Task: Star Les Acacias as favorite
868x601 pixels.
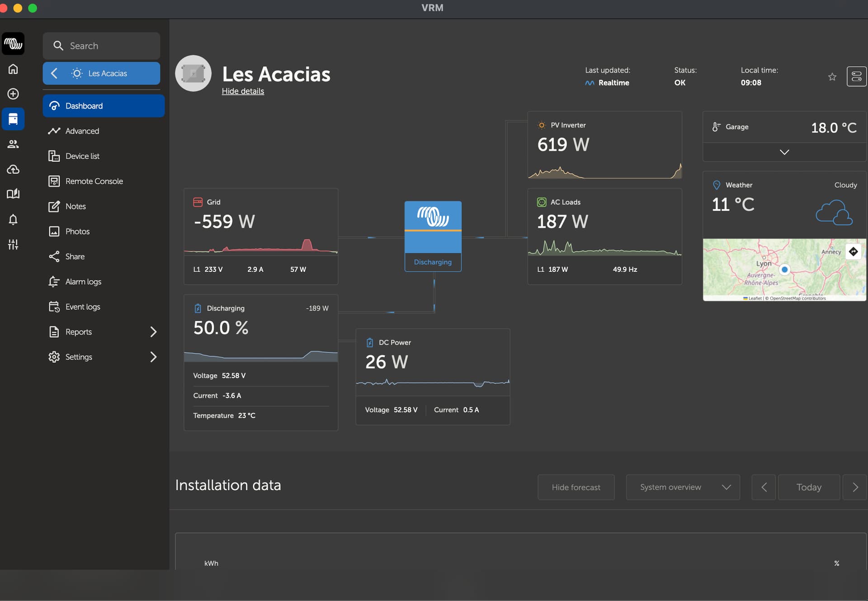Action: point(832,77)
